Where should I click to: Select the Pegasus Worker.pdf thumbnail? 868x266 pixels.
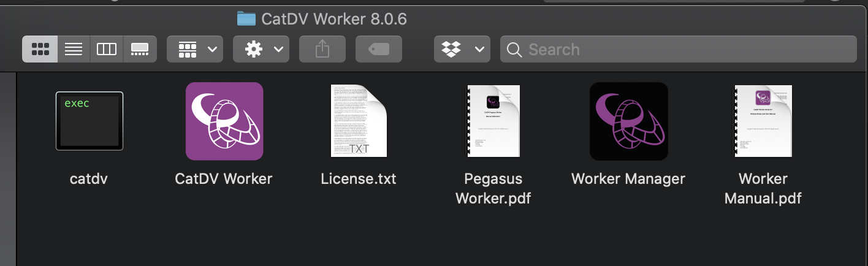[493, 121]
